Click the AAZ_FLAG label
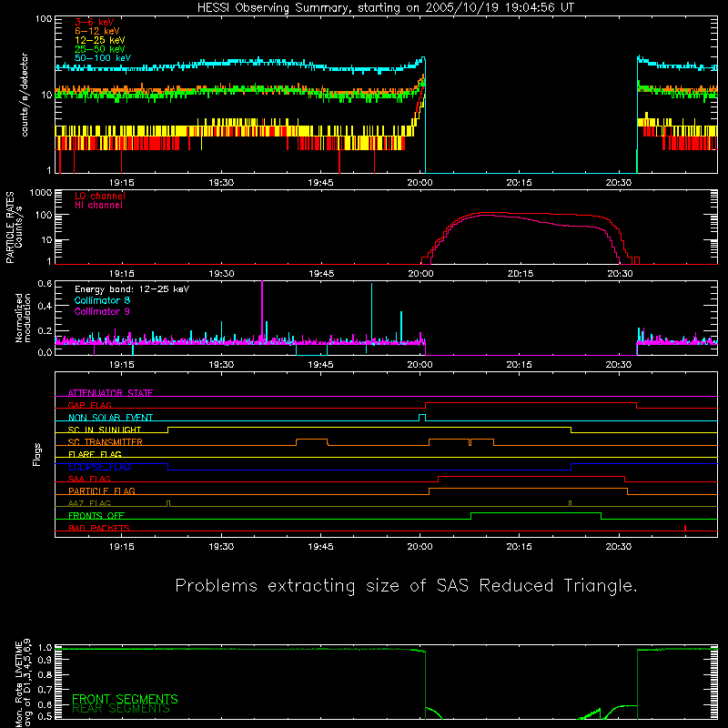The width and height of the screenshot is (728, 728). pos(89,503)
